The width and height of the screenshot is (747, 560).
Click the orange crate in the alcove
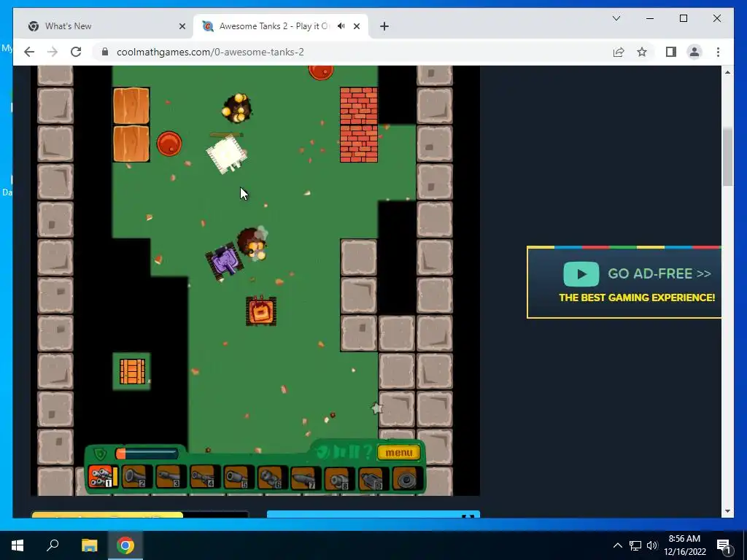132,371
